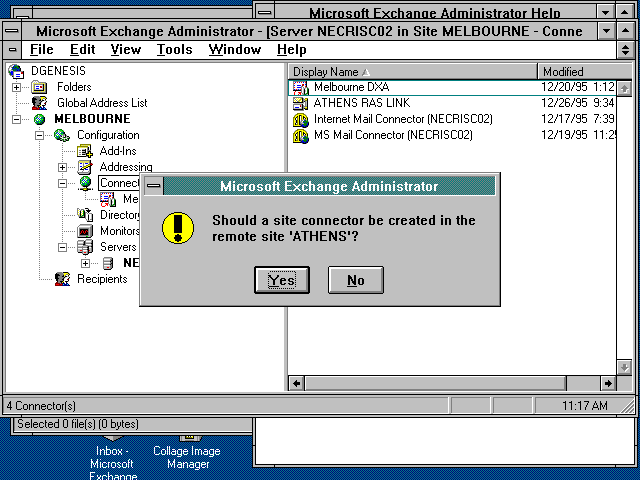Click the yellow exclamation warning icon

tap(178, 228)
